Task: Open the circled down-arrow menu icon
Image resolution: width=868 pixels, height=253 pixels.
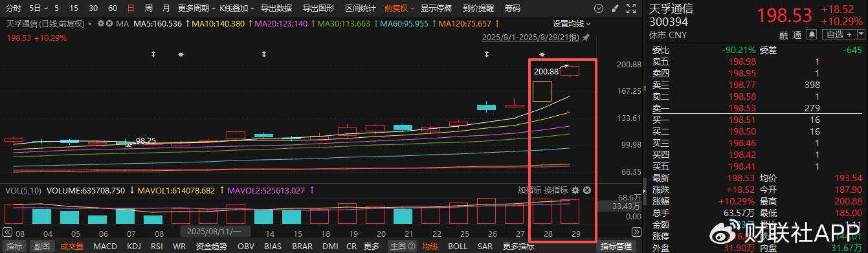Action: 599,8
